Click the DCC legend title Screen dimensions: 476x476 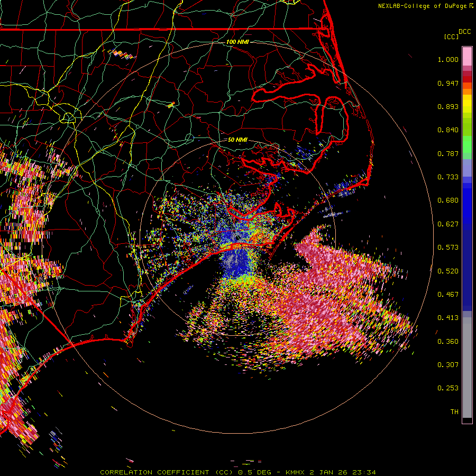(x=465, y=32)
